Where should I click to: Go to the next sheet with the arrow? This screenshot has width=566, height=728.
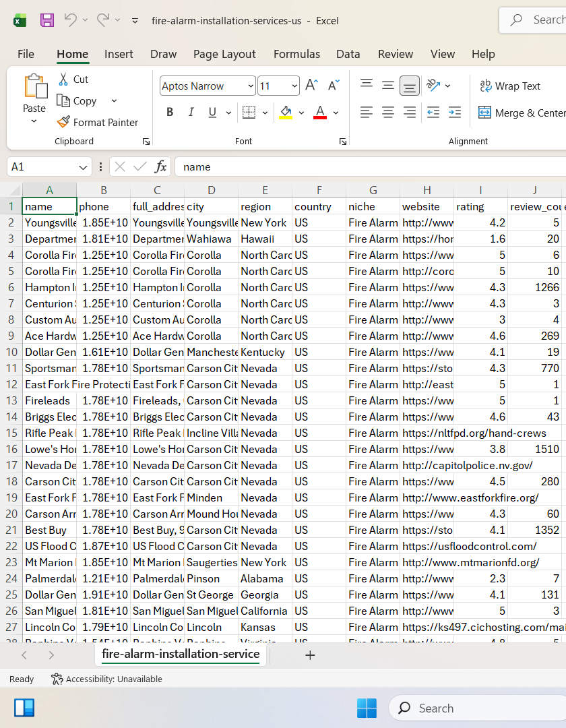click(51, 655)
